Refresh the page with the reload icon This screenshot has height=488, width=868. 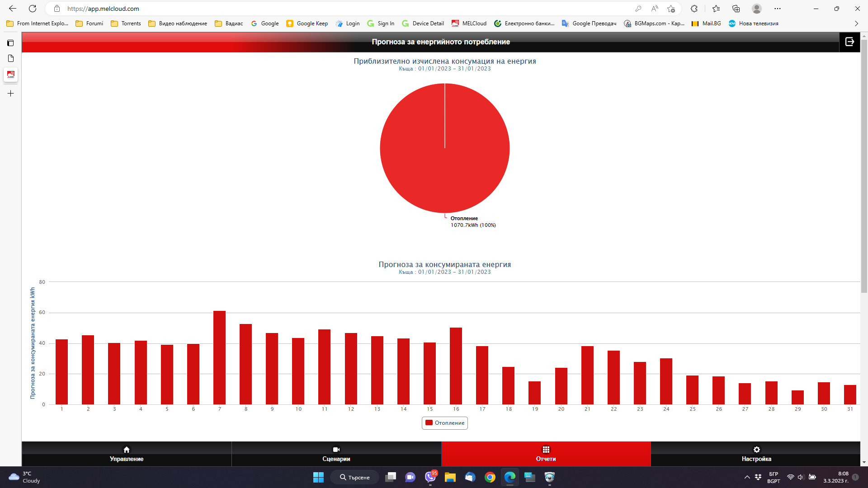[x=33, y=9]
